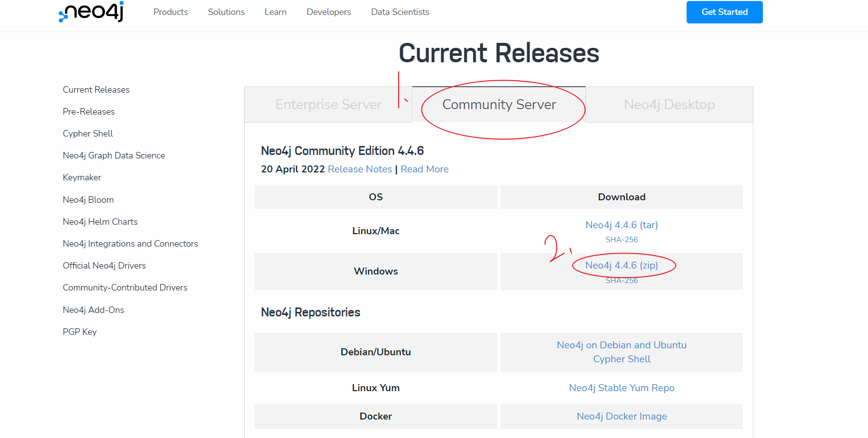Open Official Neo4j Drivers link
The image size is (868, 438).
(x=104, y=266)
